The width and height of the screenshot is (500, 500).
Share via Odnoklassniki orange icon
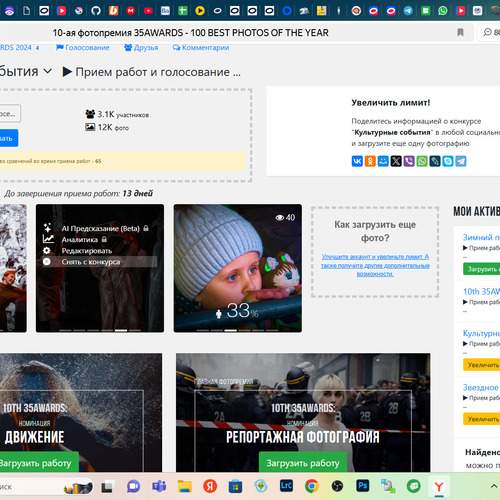(x=370, y=161)
